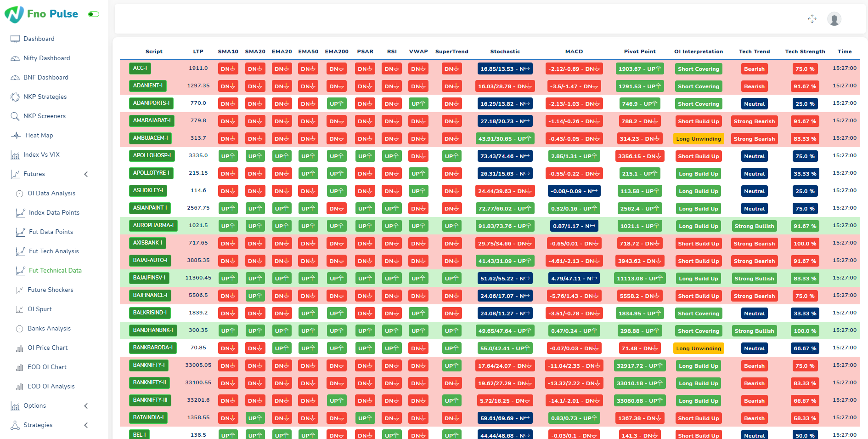Screen dimensions: 868x439
Task: Open the user profile avatar
Action: [834, 19]
